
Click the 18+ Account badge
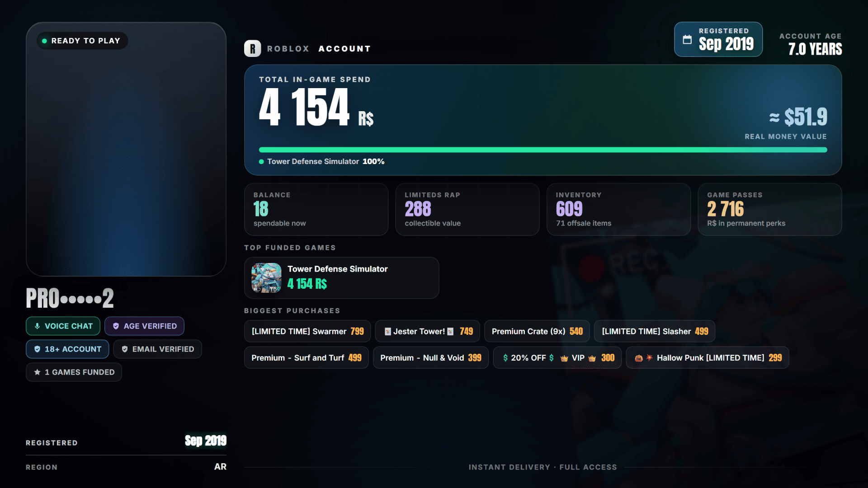pyautogui.click(x=67, y=349)
